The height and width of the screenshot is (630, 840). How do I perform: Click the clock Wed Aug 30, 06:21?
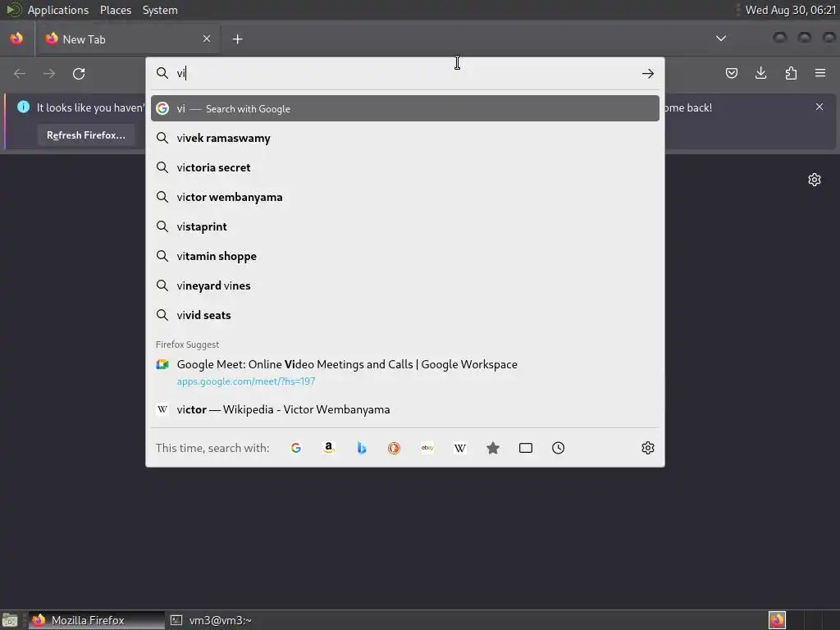coord(791,10)
